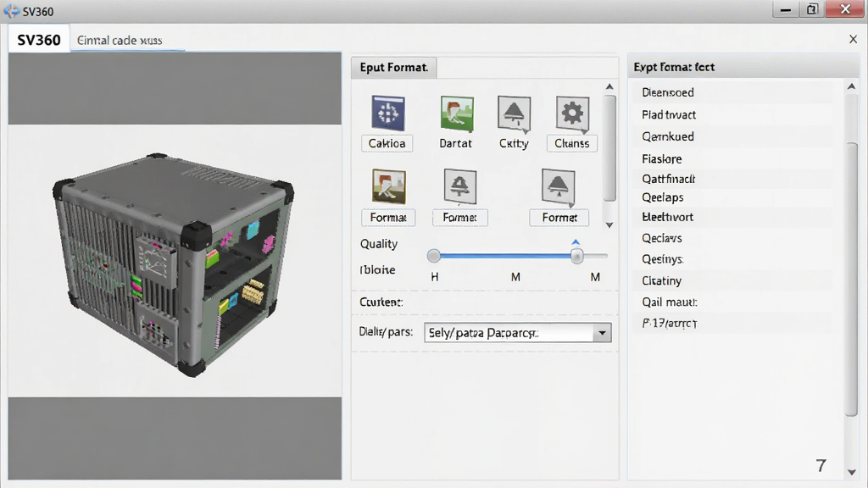
Task: Pick the Ckitty format icon
Action: 515,114
